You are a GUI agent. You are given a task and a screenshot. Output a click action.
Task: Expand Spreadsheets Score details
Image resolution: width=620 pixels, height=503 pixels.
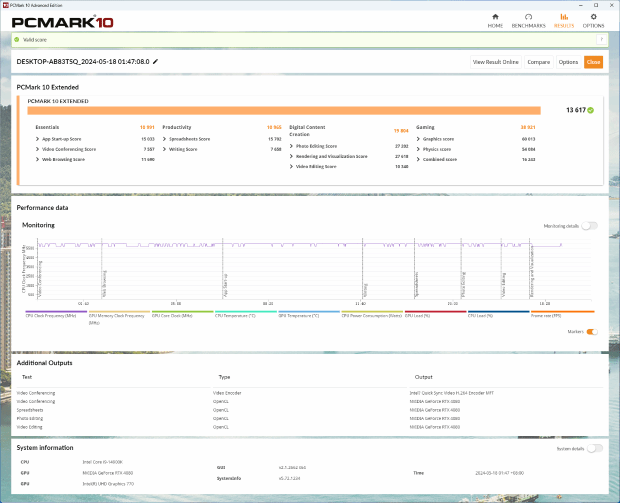(164, 139)
